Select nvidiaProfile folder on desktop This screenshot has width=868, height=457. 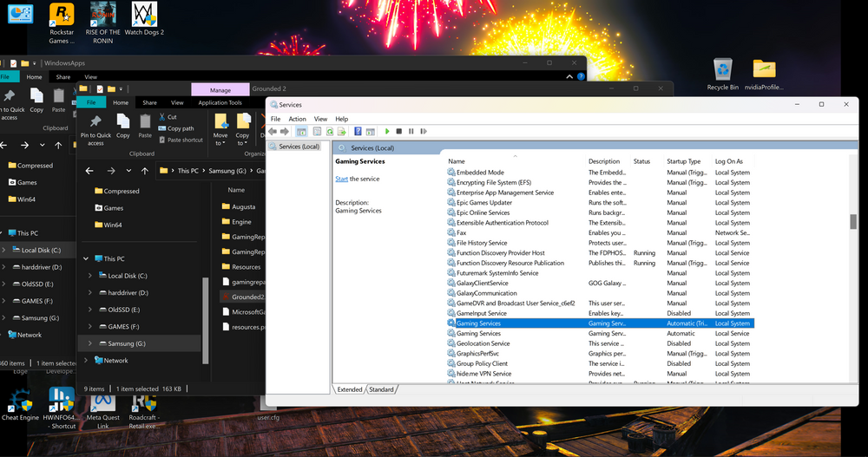764,74
